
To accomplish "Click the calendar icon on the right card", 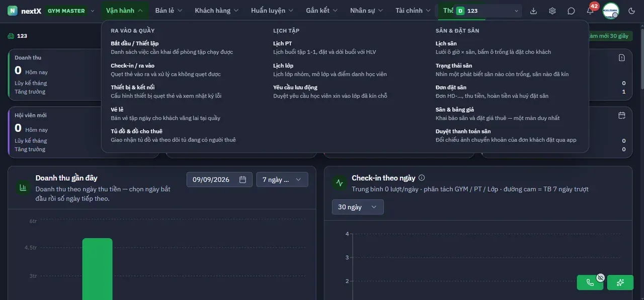I will [x=622, y=115].
